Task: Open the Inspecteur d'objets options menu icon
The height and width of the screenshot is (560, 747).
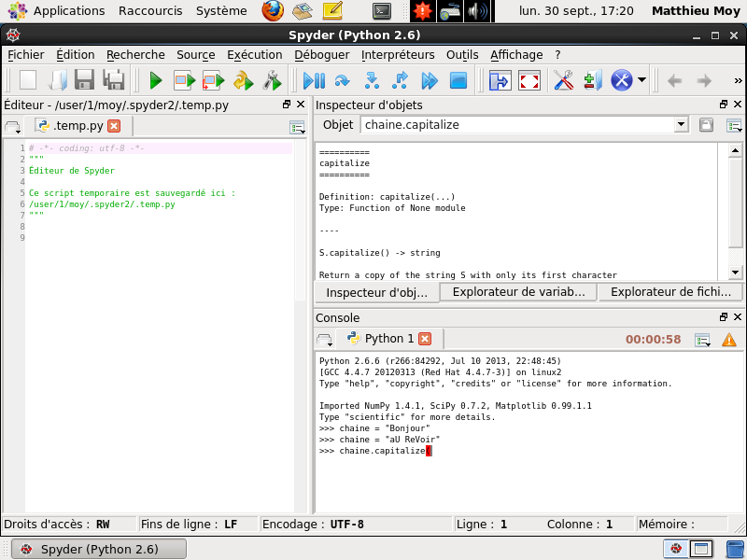Action: [734, 125]
